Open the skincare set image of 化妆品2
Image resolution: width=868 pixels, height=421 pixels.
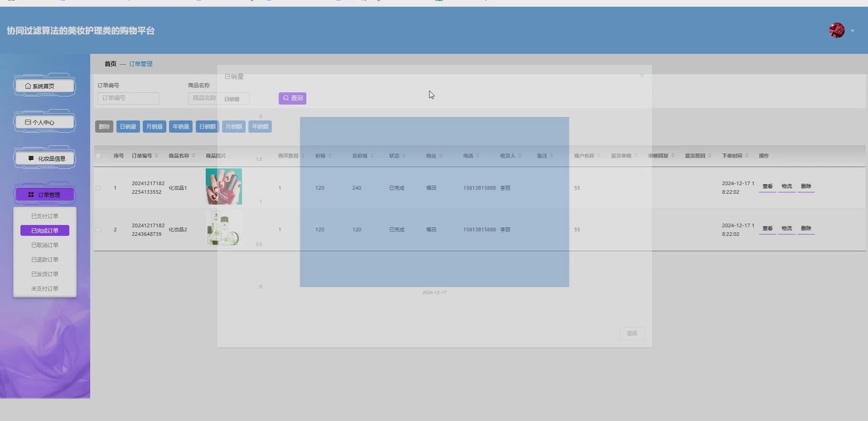(x=224, y=228)
